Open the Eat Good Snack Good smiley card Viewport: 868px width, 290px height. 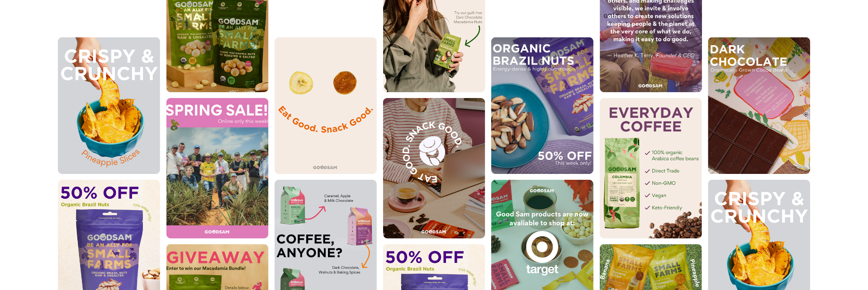pyautogui.click(x=326, y=105)
